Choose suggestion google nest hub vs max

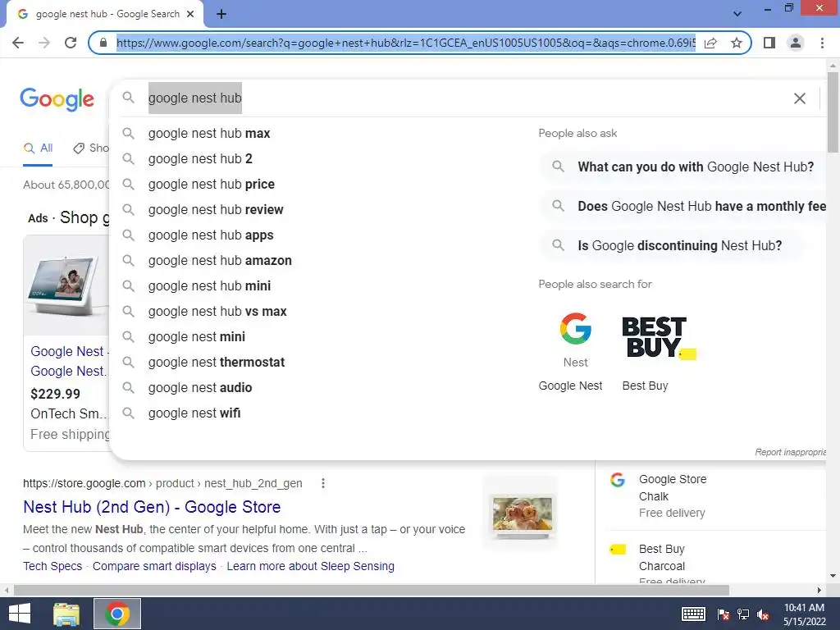[x=217, y=311]
